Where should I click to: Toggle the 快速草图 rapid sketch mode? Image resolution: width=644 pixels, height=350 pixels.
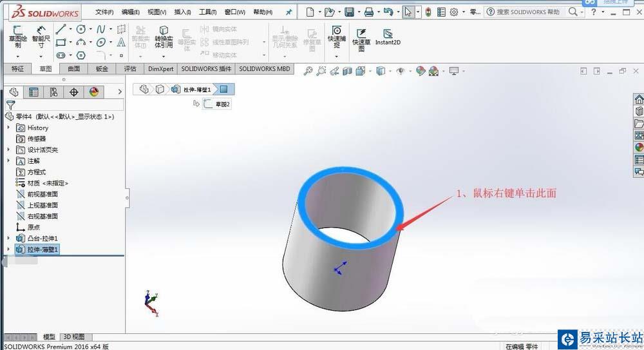tap(361, 39)
